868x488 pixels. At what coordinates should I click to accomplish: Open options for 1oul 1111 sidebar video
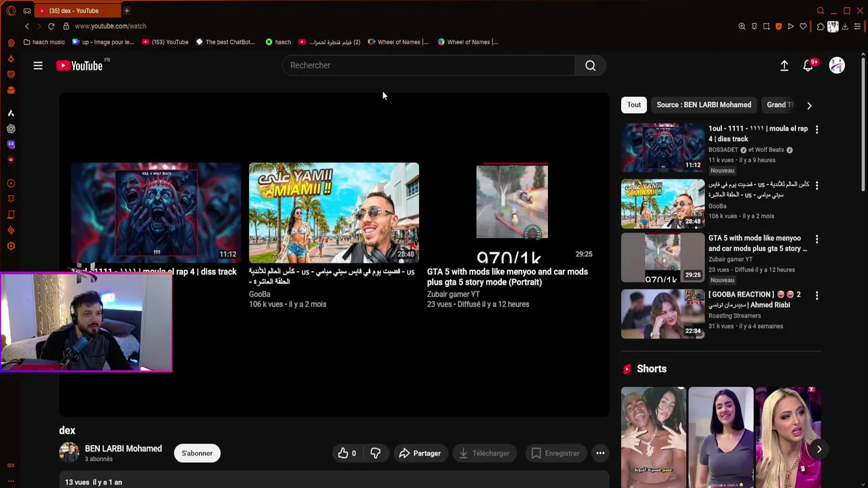tap(816, 129)
